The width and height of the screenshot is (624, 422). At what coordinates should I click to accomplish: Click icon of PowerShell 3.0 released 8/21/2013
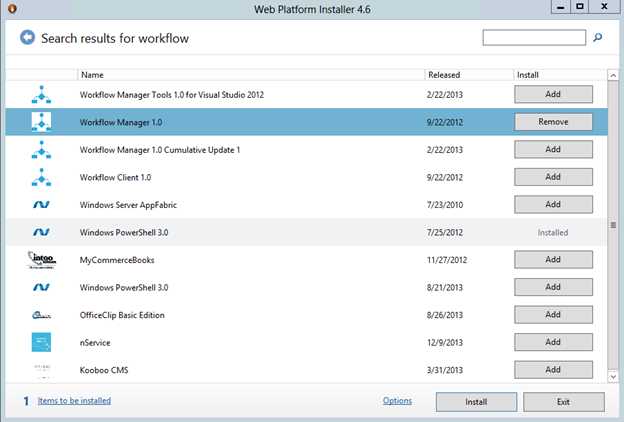(41, 287)
